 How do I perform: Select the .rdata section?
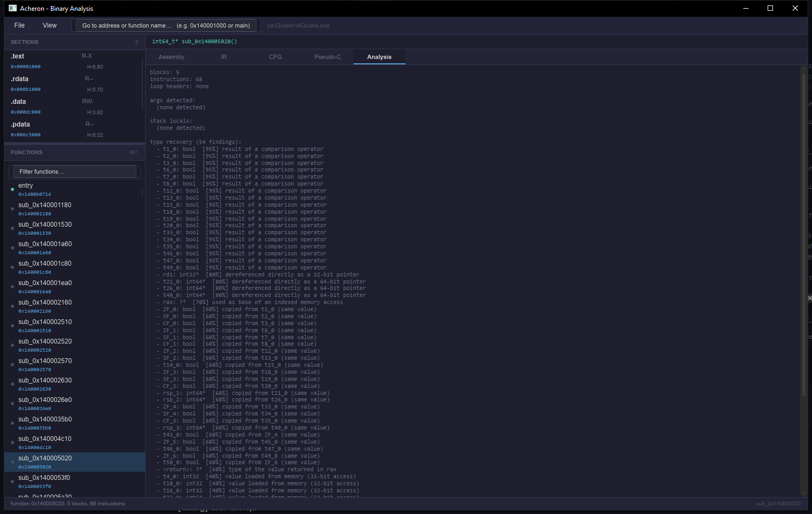click(73, 84)
